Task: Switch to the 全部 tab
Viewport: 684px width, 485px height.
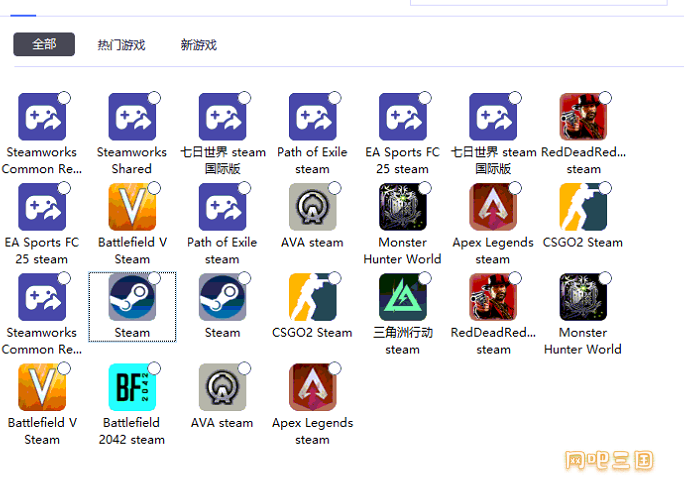Action: (44, 44)
